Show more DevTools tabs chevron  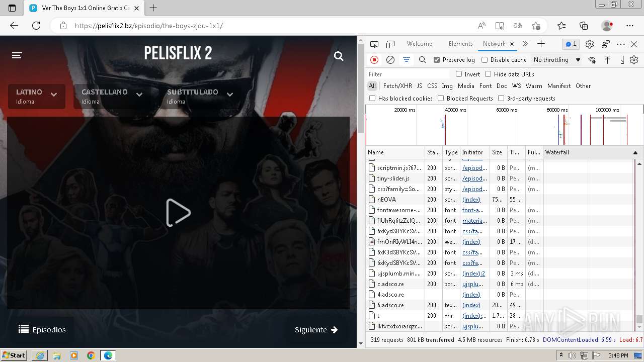pos(525,44)
